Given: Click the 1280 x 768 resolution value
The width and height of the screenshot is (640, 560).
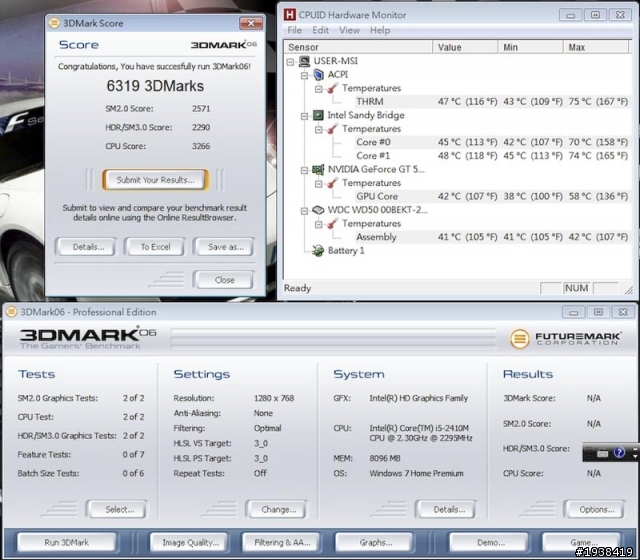Looking at the screenshot, I should (x=274, y=398).
